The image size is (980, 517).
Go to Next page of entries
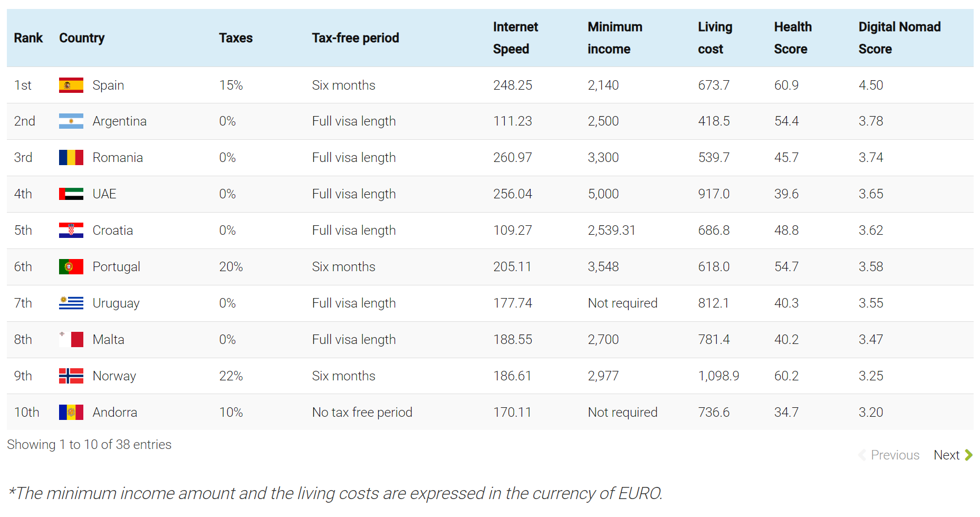pyautogui.click(x=946, y=455)
